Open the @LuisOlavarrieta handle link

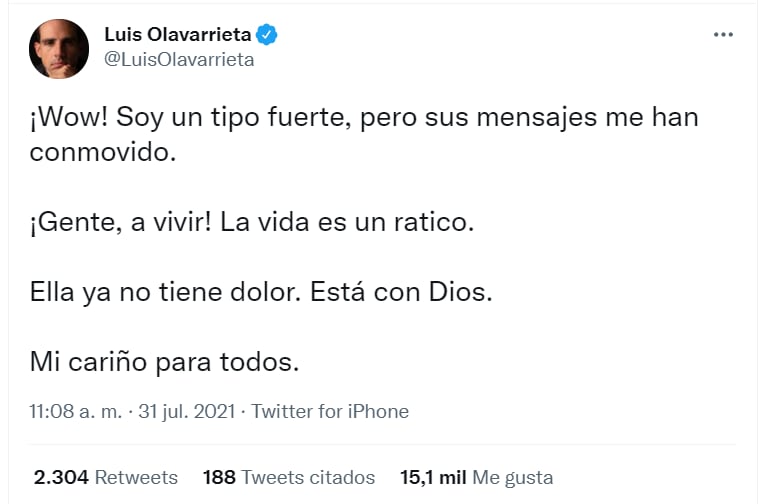[x=179, y=59]
